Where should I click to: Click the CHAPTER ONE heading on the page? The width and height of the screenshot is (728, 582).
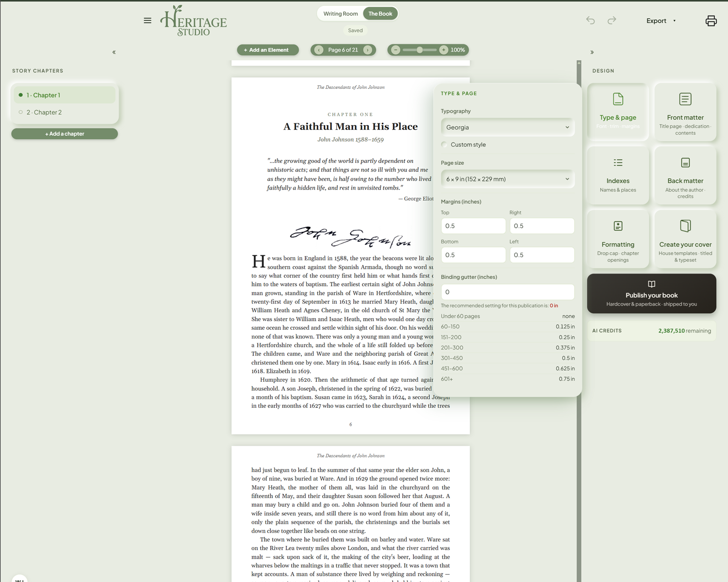[350, 114]
